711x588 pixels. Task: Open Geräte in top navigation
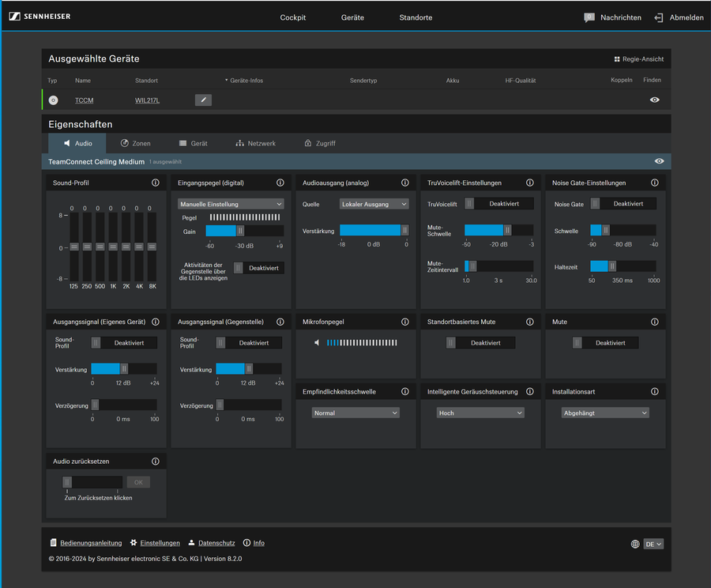click(x=352, y=17)
